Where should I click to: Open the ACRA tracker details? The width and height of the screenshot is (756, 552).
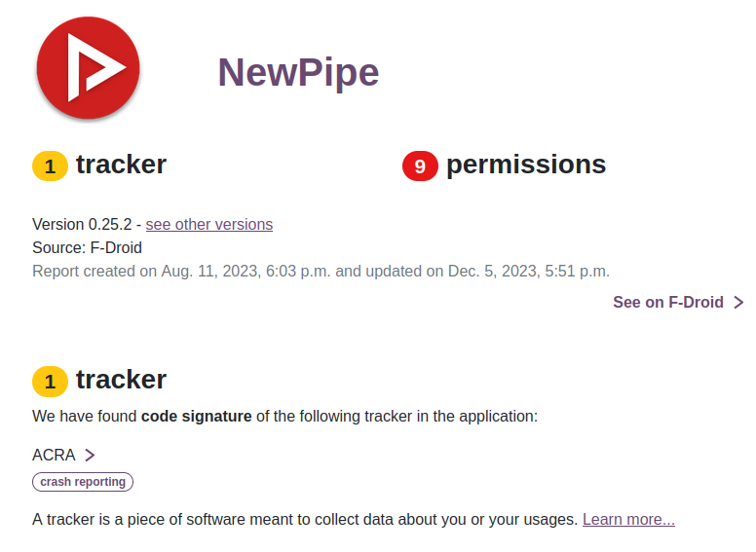54,455
